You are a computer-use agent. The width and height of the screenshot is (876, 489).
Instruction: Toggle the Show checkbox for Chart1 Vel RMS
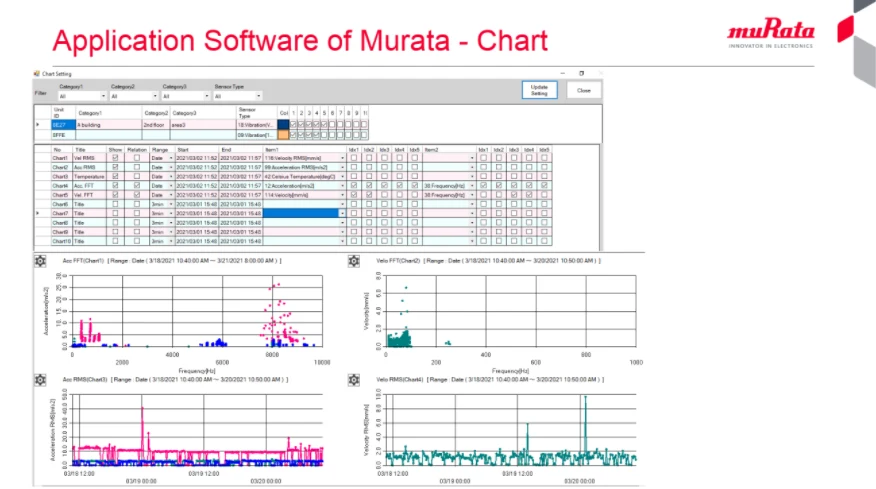point(115,158)
